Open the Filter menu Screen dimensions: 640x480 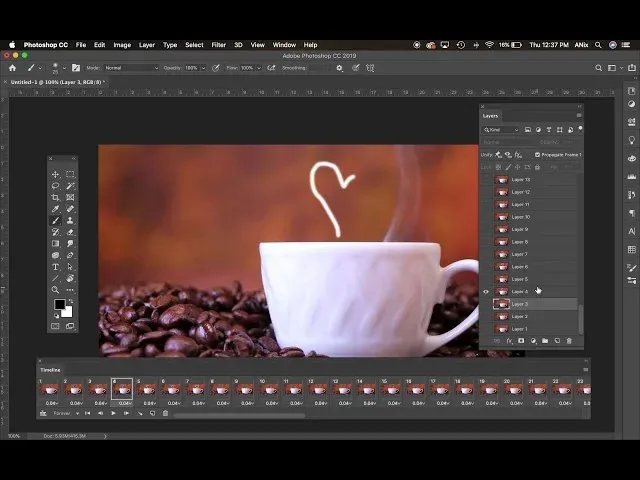coord(219,45)
